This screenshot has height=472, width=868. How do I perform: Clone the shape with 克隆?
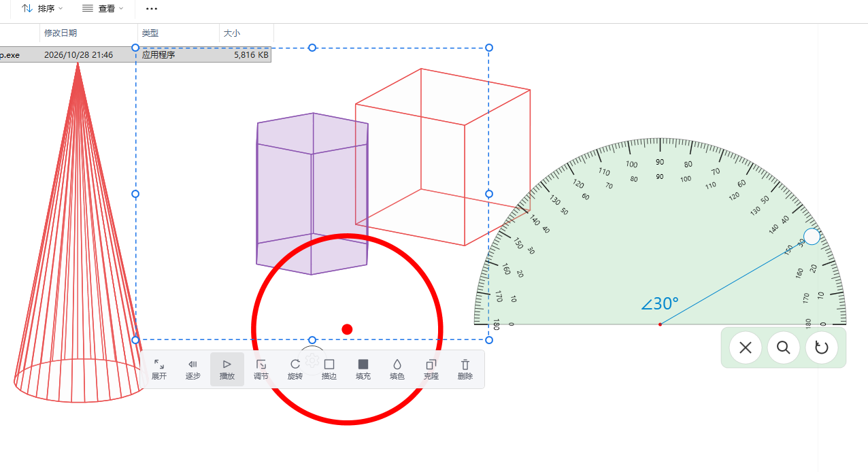click(431, 369)
